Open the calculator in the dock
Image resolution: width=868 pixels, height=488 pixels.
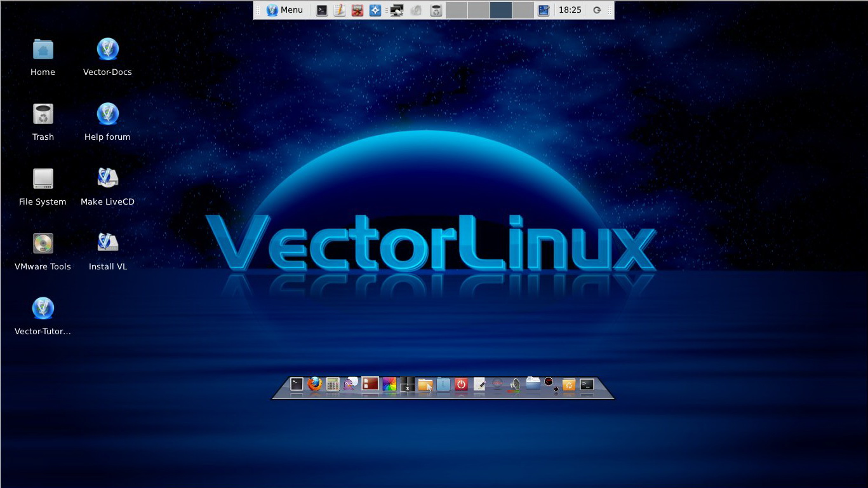tap(333, 384)
